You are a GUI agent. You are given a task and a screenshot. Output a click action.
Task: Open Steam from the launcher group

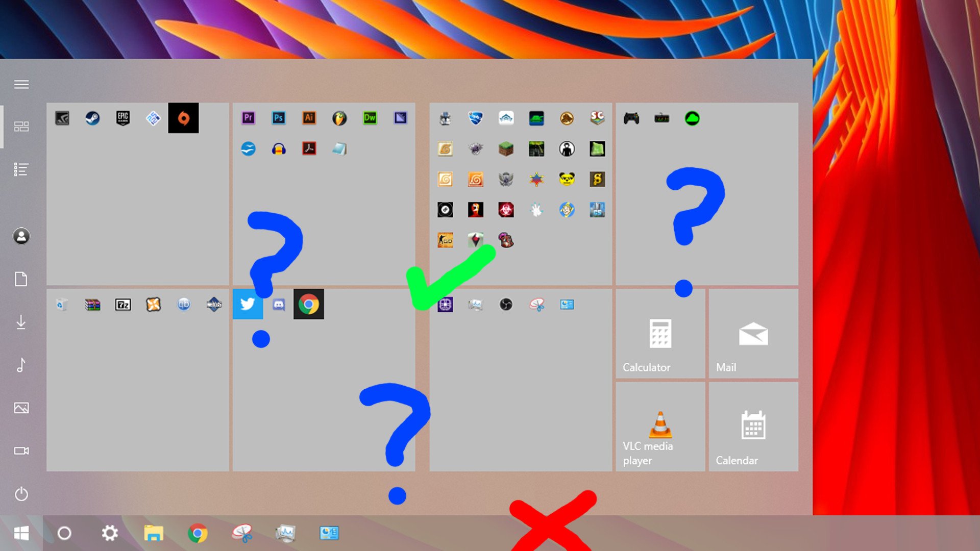[x=92, y=118]
